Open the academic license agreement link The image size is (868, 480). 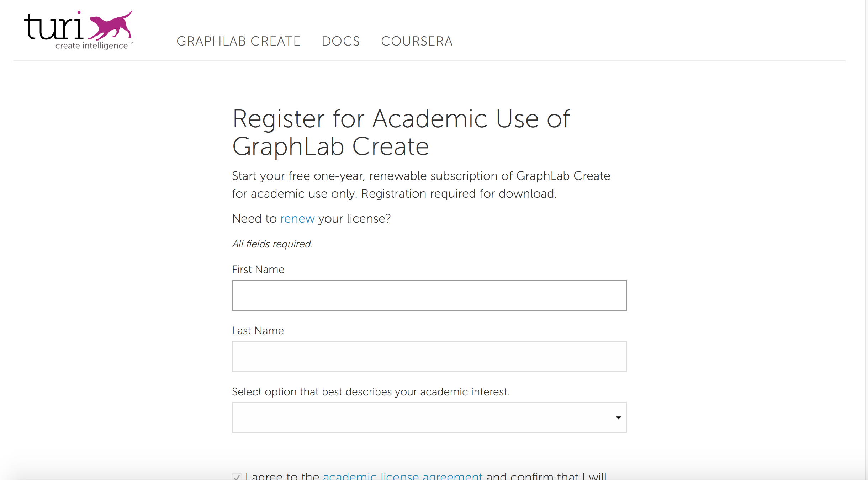pyautogui.click(x=402, y=476)
